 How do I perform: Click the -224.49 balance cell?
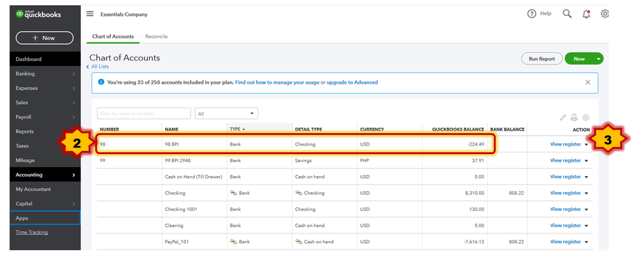(x=475, y=144)
